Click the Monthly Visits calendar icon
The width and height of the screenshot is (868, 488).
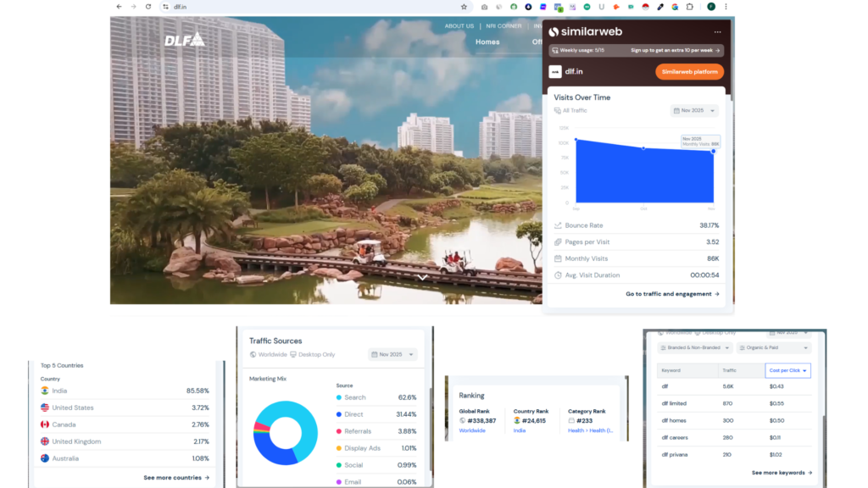[558, 258]
